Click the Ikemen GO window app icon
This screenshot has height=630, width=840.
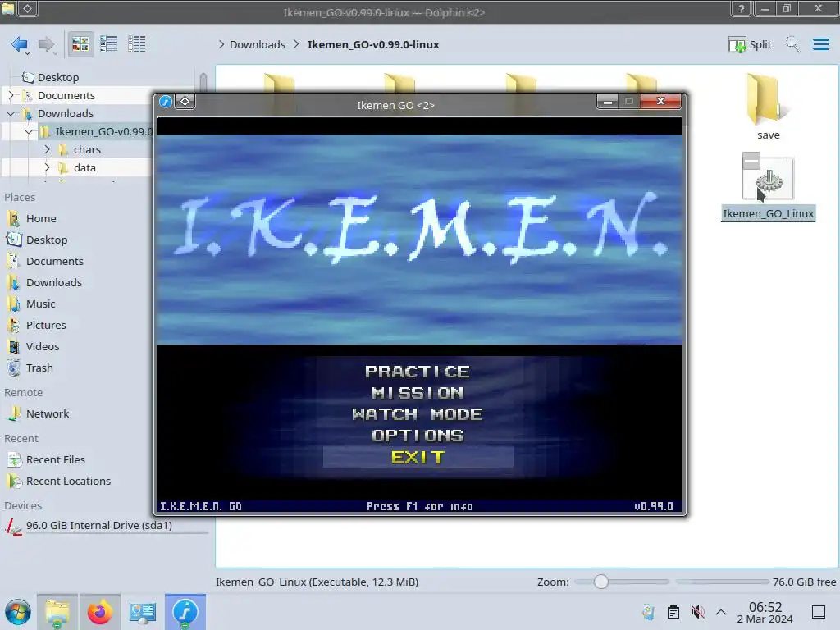(x=166, y=101)
